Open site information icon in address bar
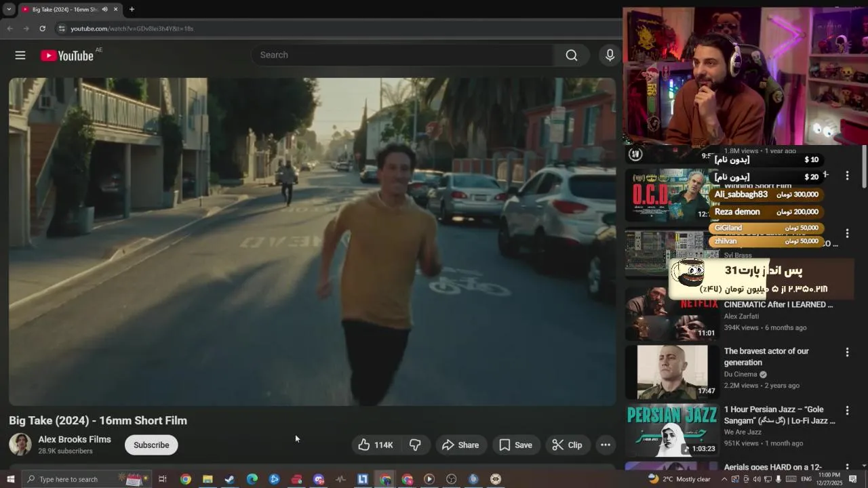The image size is (868, 488). 62,28
